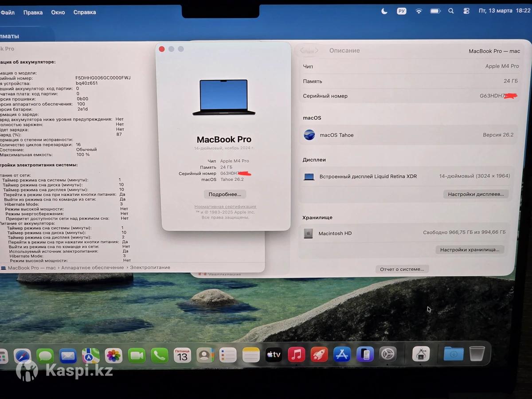Open the Photos app icon
532x399 pixels.
tap(113, 356)
